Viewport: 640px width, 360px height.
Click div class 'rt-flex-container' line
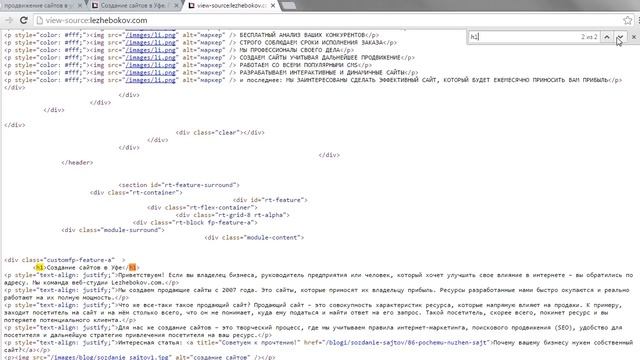[202, 207]
